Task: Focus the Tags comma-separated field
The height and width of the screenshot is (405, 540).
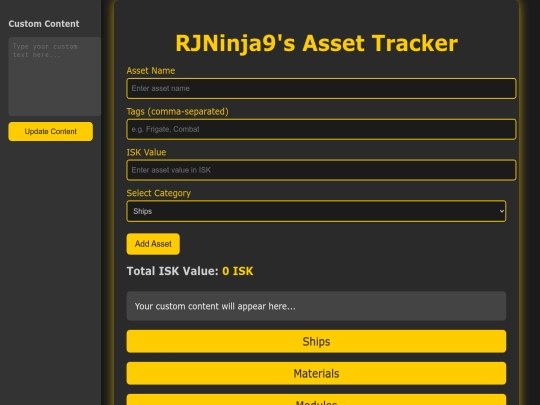Action: (321, 129)
